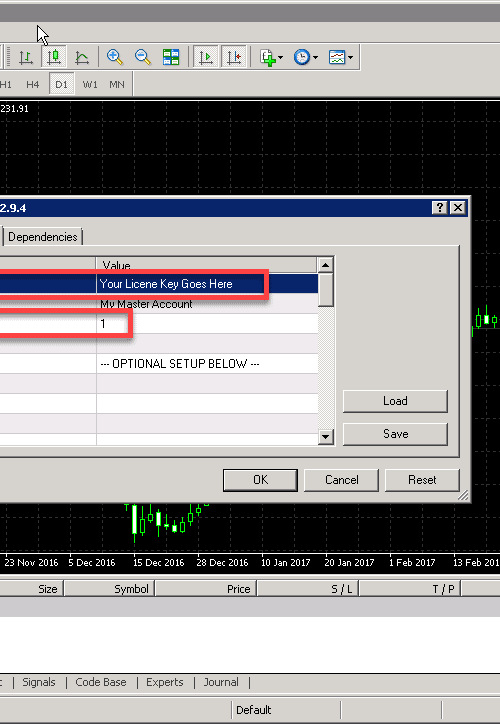This screenshot has height=724, width=500.
Task: Select the D1 timeframe
Action: tap(61, 84)
